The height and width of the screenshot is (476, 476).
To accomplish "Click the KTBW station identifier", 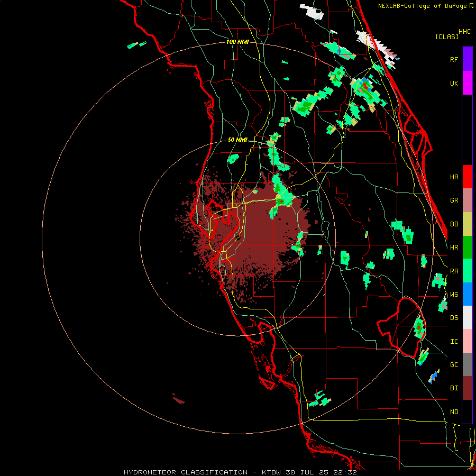I will pyautogui.click(x=271, y=472).
